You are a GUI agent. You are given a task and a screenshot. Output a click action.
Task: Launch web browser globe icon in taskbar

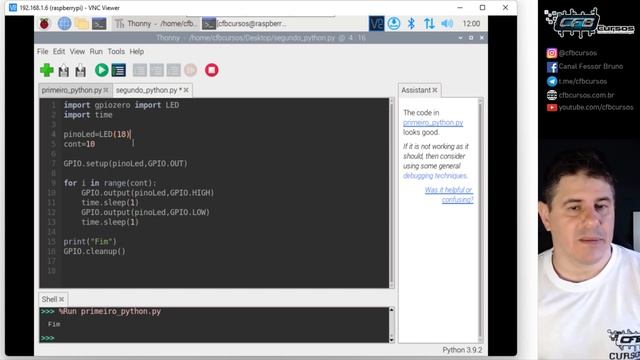[64, 24]
